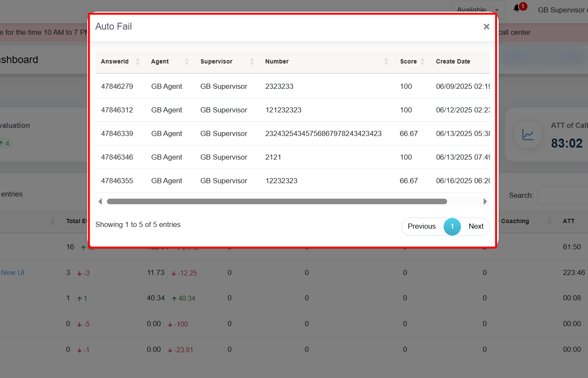Click the ATT of Call chart icon
This screenshot has width=588, height=378.
528,135
